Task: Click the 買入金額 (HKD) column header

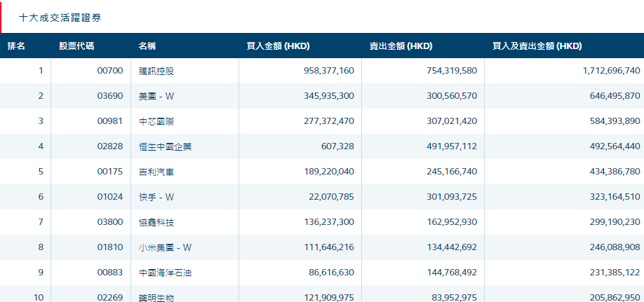Action: (x=278, y=46)
